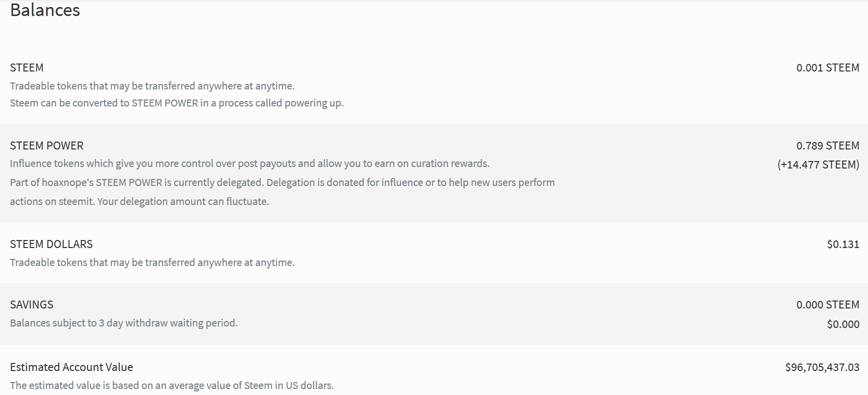Viewport: 868px width, 395px height.
Task: Click the $96,705,437.03 estimated account value
Action: (x=822, y=367)
